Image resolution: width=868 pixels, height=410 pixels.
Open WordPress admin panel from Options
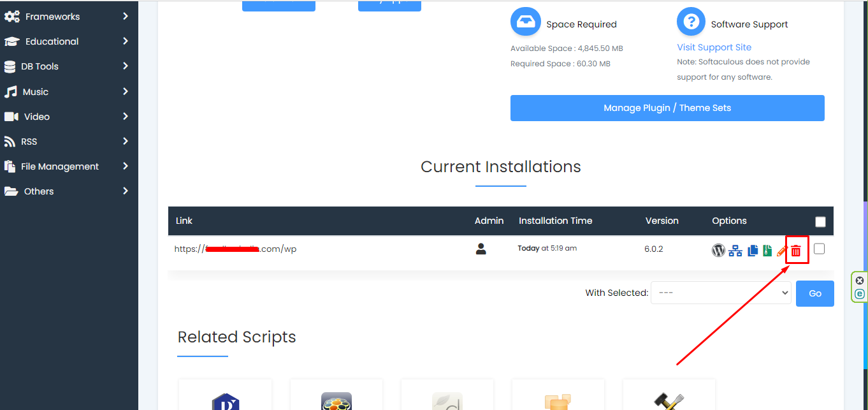click(718, 250)
